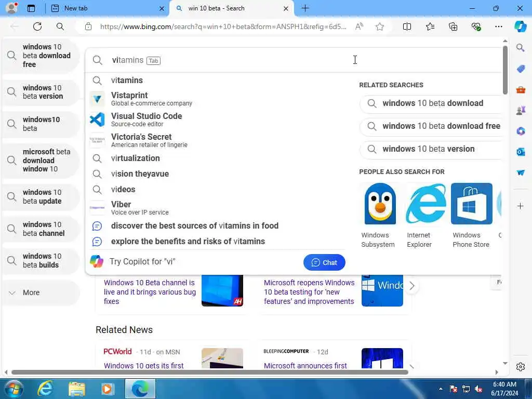Open the sidebar Microsoft 365 icon
The width and height of the screenshot is (532, 399).
pos(521,131)
